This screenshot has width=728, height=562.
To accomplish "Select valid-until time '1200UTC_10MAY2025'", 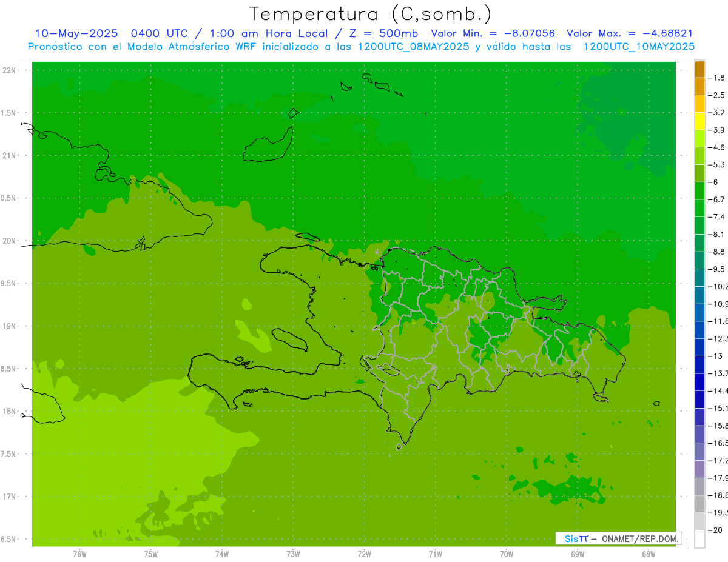I will click(639, 47).
